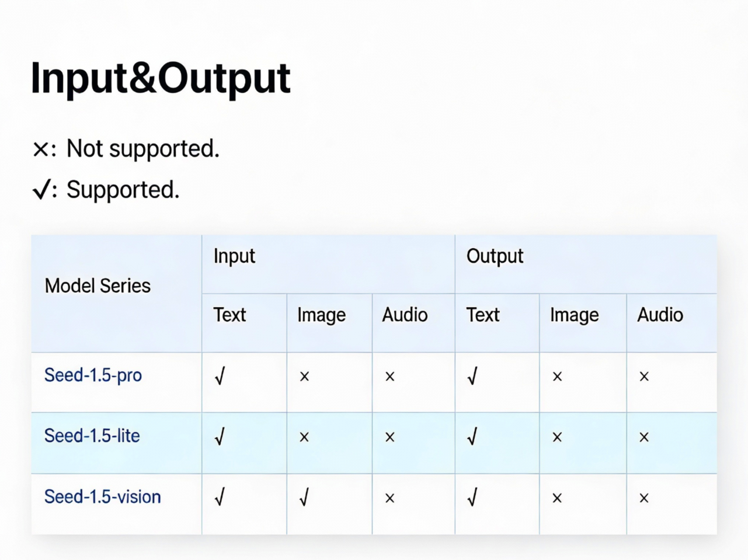This screenshot has width=748, height=560.
Task: Click the check symbol in the Supported legend
Action: 41,190
